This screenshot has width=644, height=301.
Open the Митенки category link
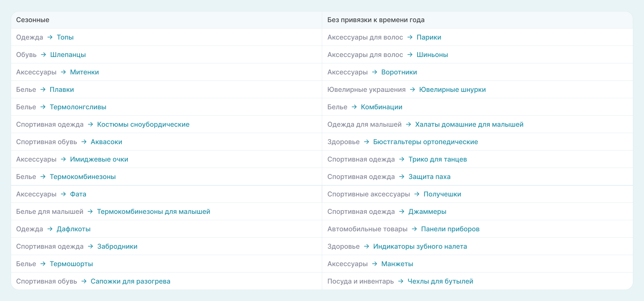pos(84,72)
